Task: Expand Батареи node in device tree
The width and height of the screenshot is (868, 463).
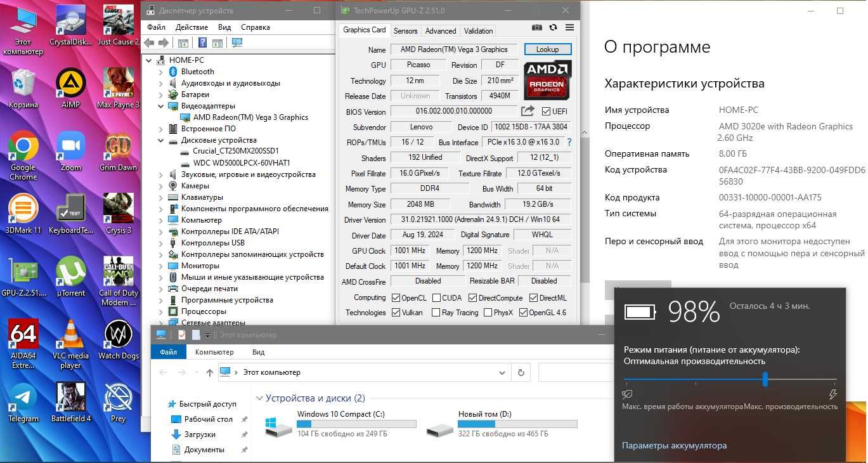Action: tap(161, 95)
